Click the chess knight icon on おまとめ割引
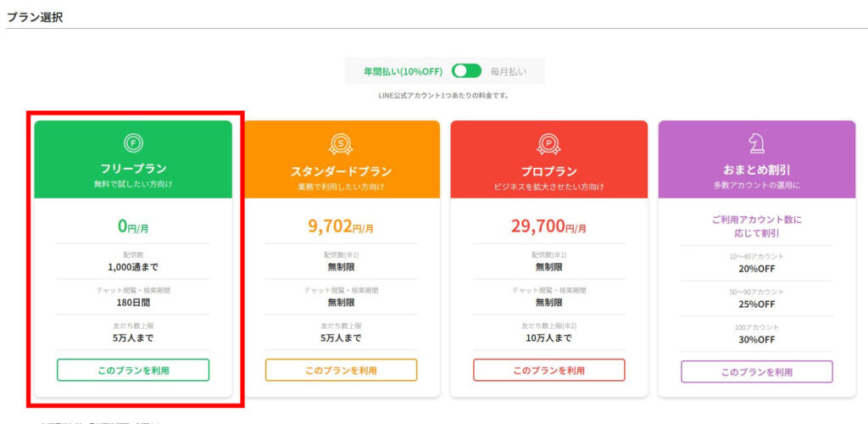Viewport: 868px width, 424px height. [x=756, y=142]
